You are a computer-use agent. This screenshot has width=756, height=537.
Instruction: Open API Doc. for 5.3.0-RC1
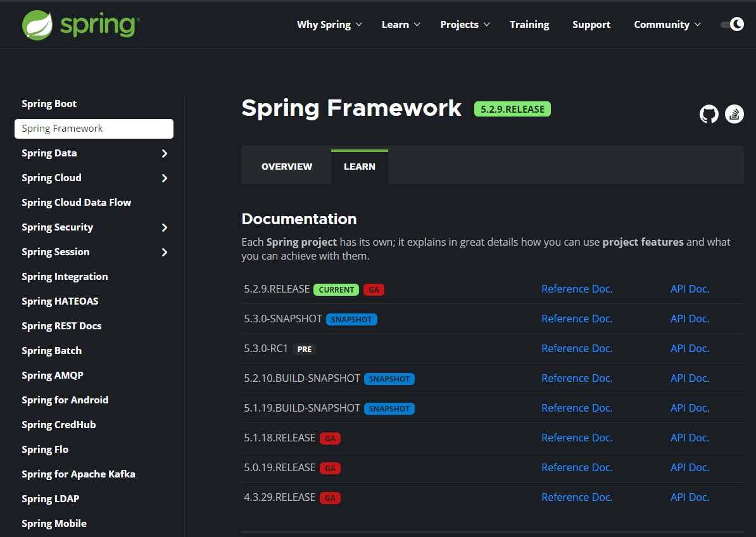point(690,348)
